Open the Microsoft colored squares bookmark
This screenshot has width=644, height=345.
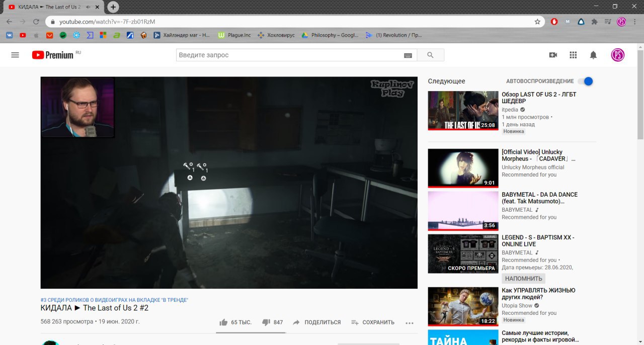(x=103, y=35)
